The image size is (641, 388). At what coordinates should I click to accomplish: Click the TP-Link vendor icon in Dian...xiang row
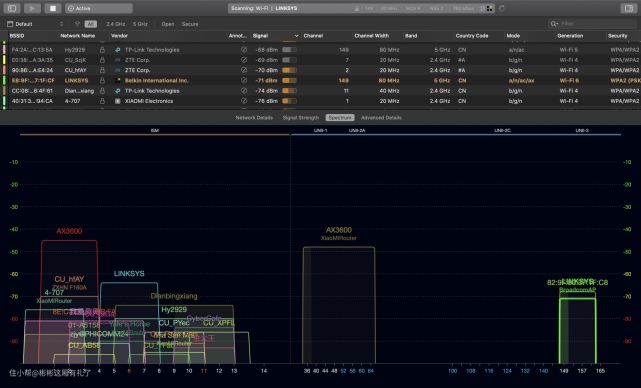pyautogui.click(x=117, y=91)
